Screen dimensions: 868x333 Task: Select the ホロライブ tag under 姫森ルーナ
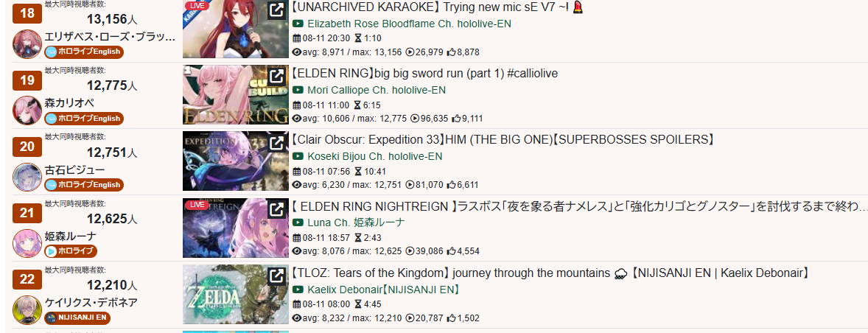pos(71,251)
